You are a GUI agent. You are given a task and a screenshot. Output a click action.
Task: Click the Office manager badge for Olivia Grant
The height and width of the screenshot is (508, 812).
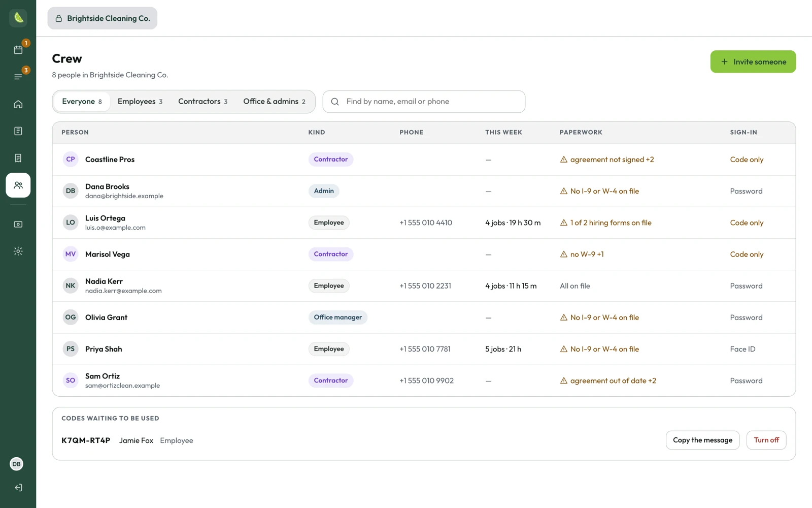coord(337,317)
